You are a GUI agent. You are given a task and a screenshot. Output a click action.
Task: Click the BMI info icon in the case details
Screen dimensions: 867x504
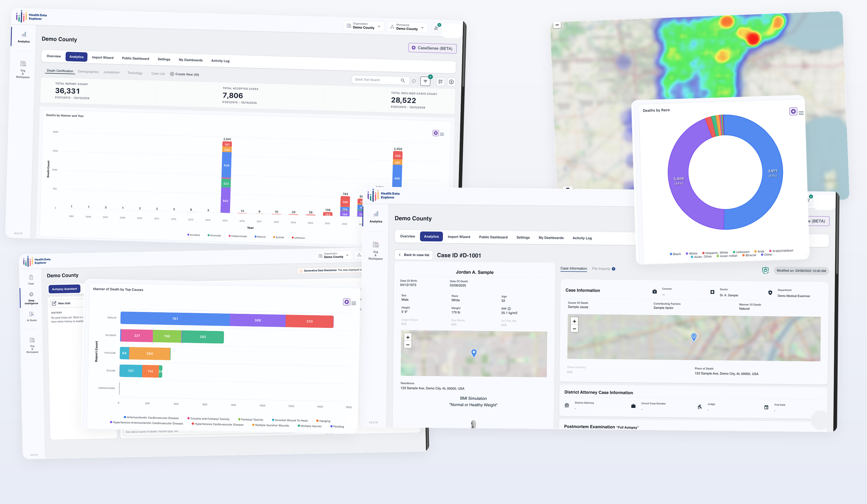pyautogui.click(x=509, y=309)
